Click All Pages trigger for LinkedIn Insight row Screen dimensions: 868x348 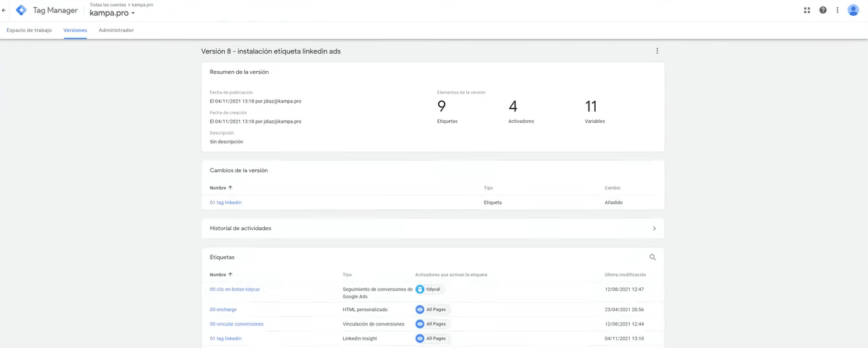click(x=433, y=338)
